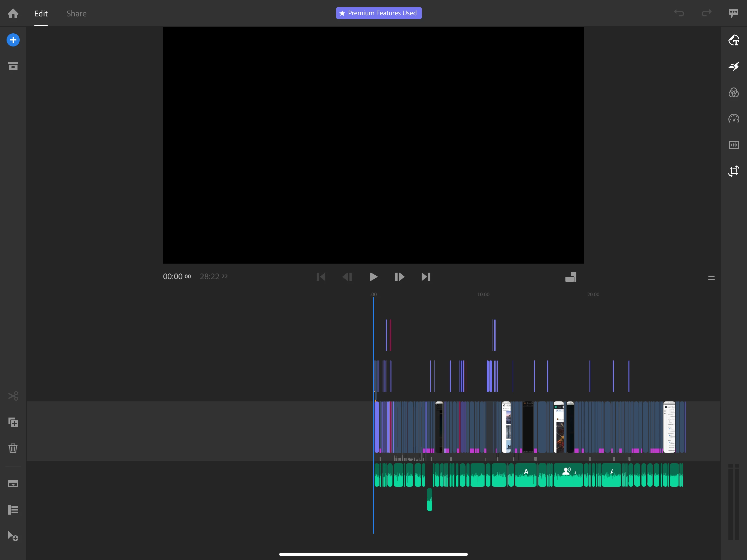Toggle timeline track headers via equals icon
Viewport: 747px width, 560px height.
[711, 278]
